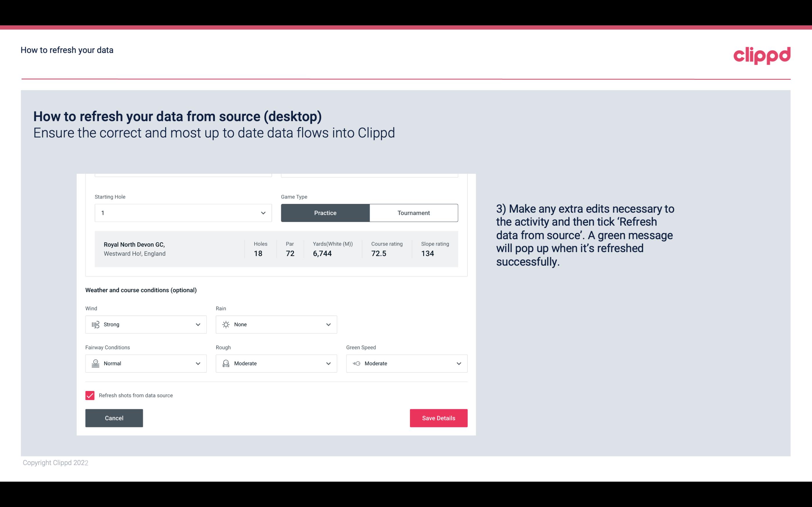Click Save Details button
Screen dimensions: 812x507
coord(438,418)
